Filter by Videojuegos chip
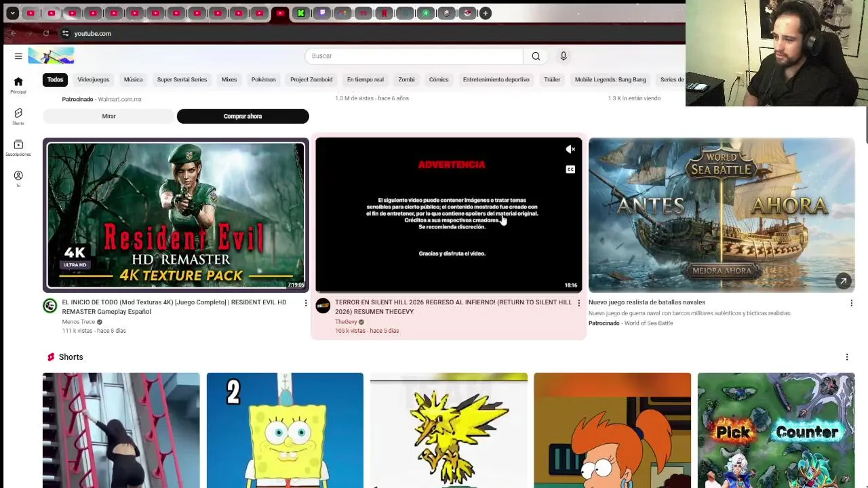868x488 pixels. [94, 80]
